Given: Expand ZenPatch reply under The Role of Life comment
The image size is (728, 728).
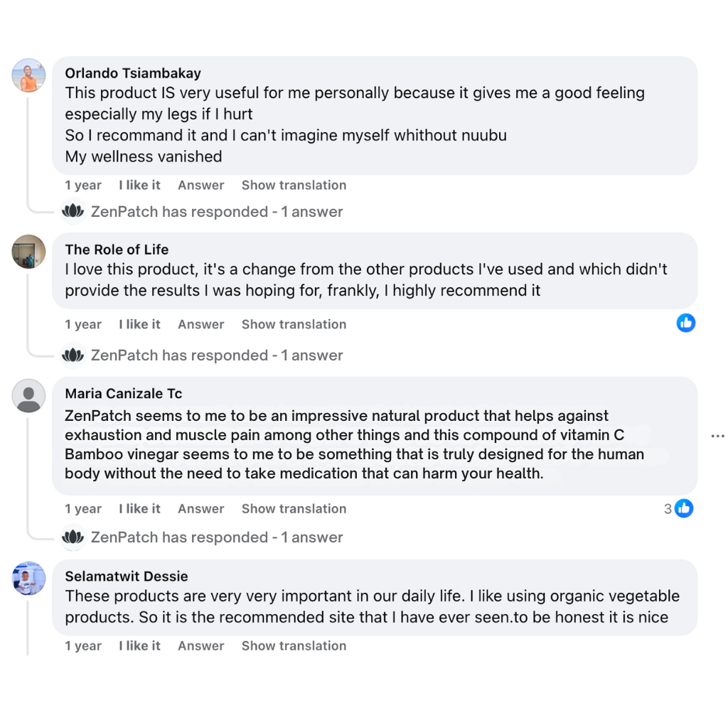Looking at the screenshot, I should pos(217,355).
